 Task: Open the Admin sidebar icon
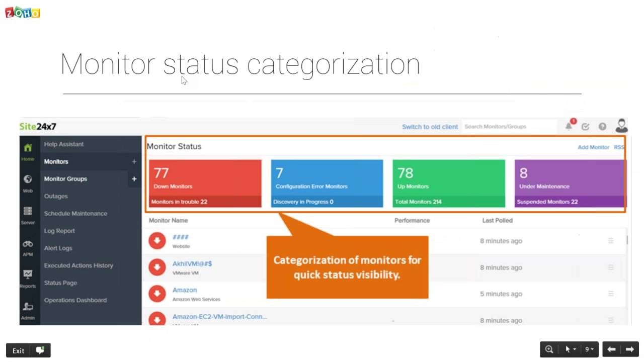[x=28, y=307]
